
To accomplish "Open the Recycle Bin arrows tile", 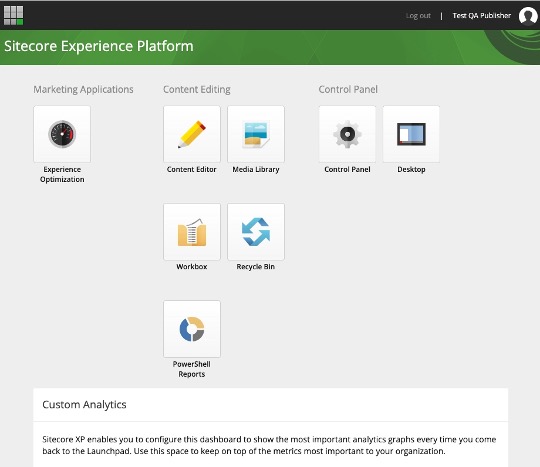I will [256, 232].
